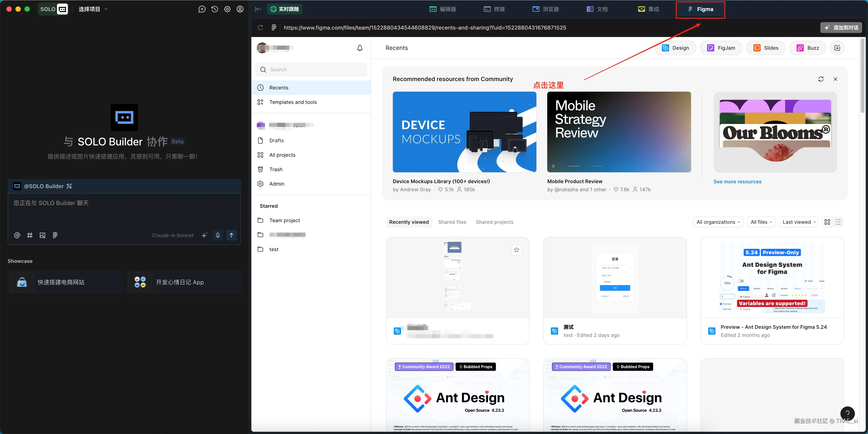Expand the Last viewed sort dropdown
Screen dimensions: 868x434
click(x=799, y=222)
